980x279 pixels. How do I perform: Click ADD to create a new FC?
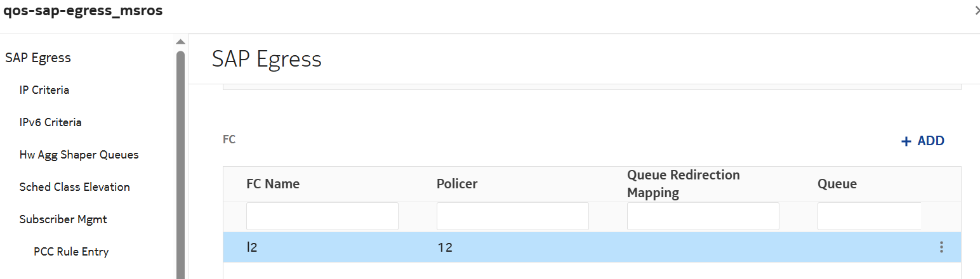923,141
